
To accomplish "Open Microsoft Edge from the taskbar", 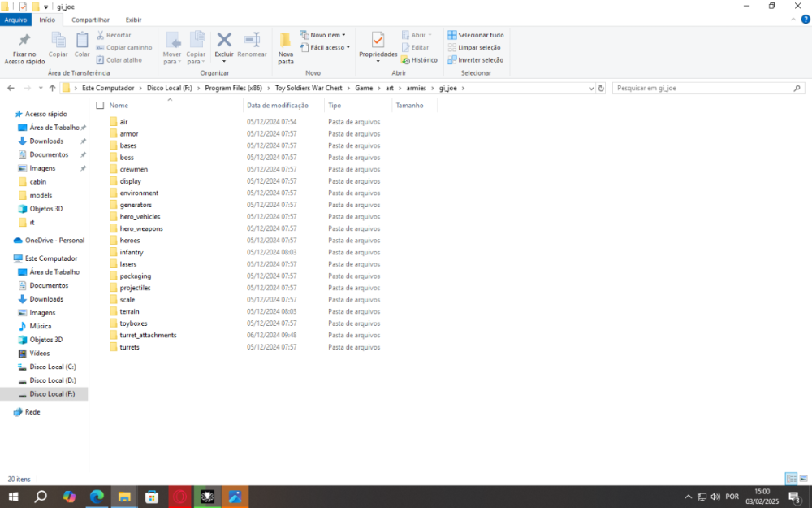I will click(x=96, y=497).
